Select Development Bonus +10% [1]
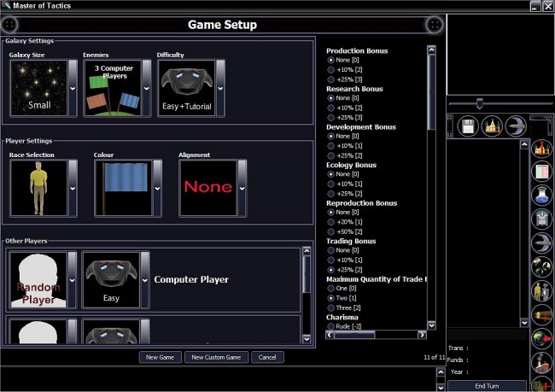This screenshot has height=392, width=555. click(x=345, y=145)
